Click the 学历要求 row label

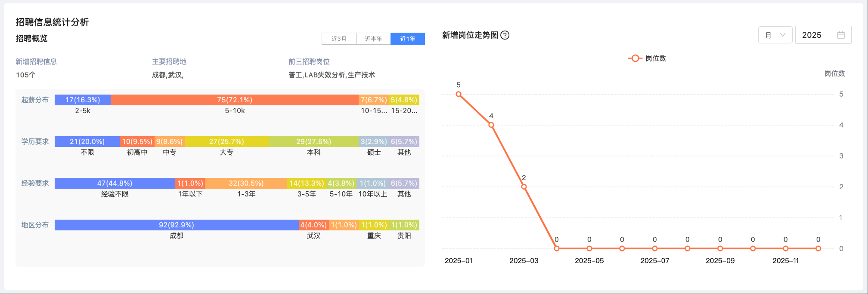pyautogui.click(x=35, y=141)
